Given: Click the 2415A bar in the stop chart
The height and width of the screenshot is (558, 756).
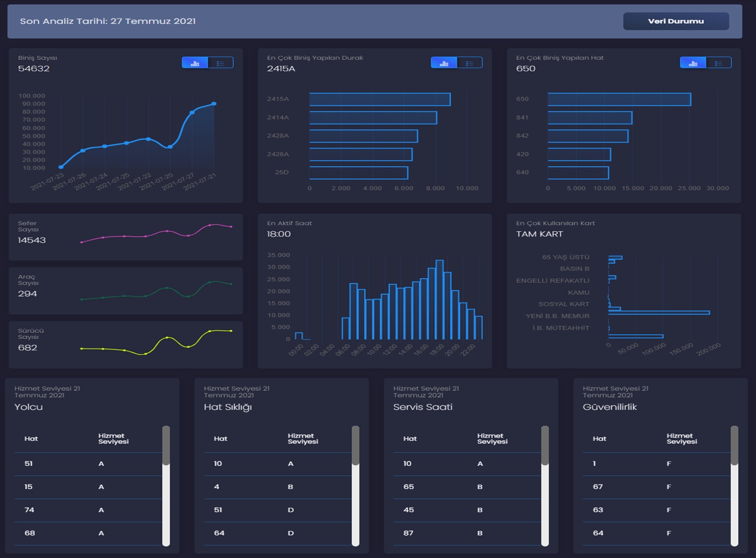Looking at the screenshot, I should pyautogui.click(x=380, y=99).
